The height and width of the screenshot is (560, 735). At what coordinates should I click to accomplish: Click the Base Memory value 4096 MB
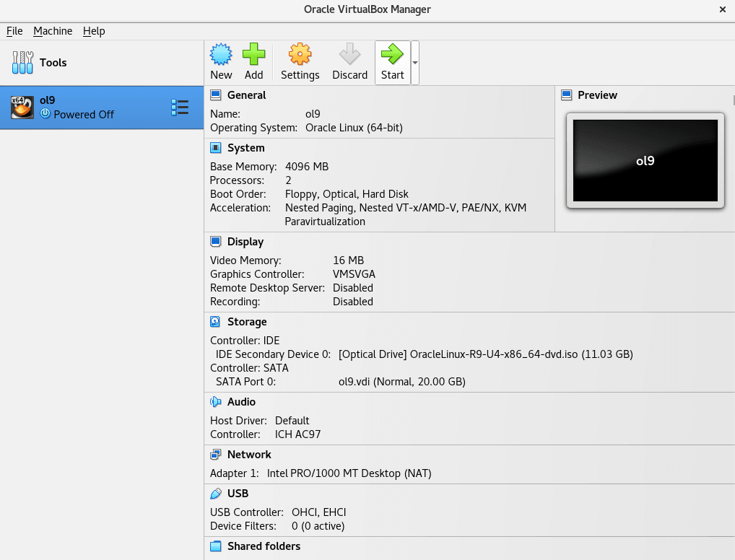307,167
